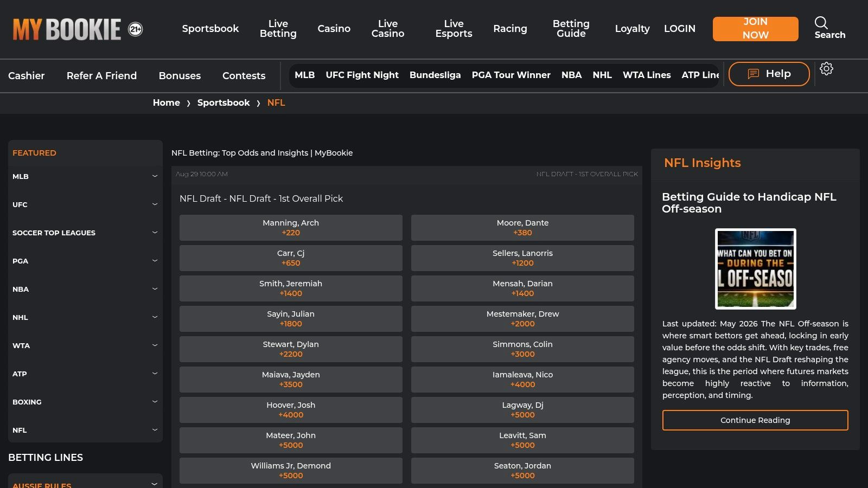Add Simmons, Colin +3000 to slip

(x=522, y=349)
